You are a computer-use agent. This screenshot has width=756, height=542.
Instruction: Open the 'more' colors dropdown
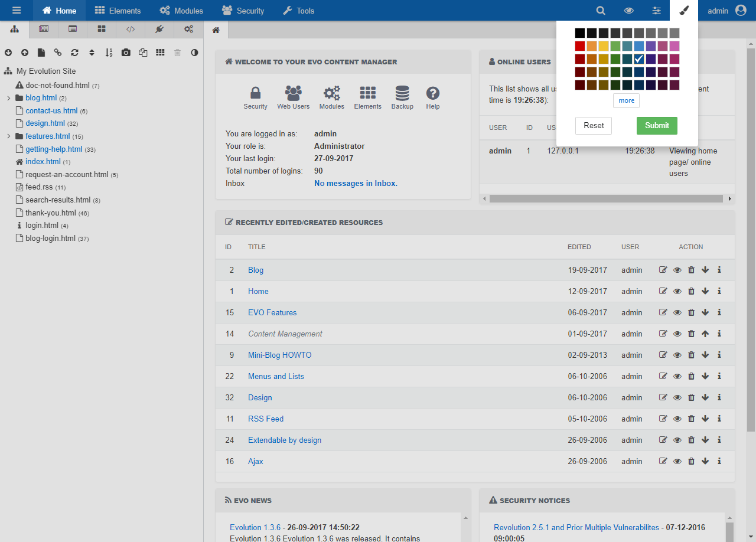coord(626,100)
